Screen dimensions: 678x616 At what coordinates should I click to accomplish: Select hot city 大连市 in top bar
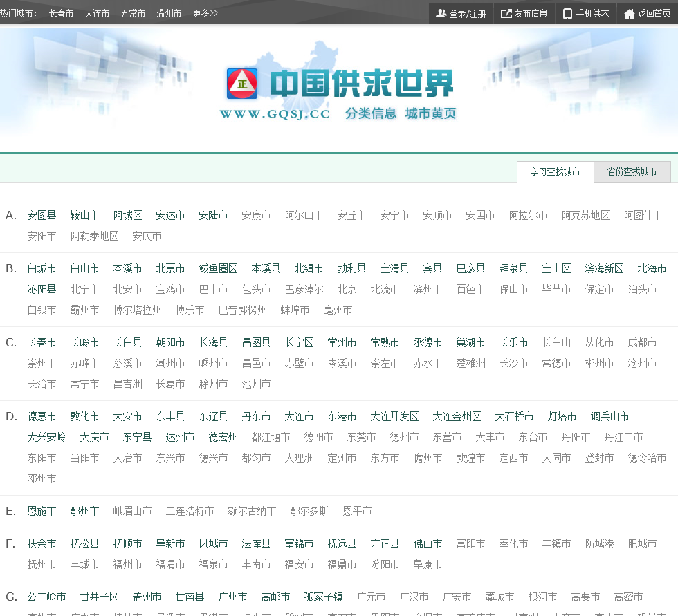97,13
